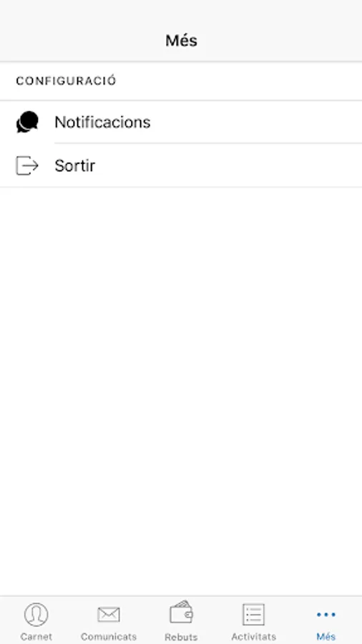Image resolution: width=362 pixels, height=644 pixels.
Task: Click the Més title in header
Action: click(x=182, y=40)
